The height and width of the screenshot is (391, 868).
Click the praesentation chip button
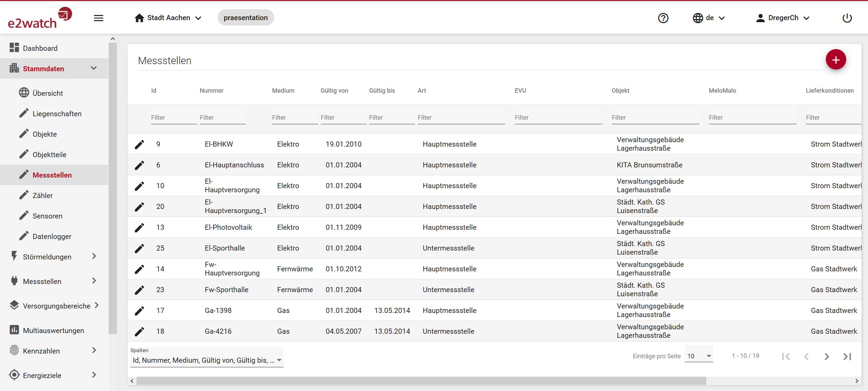point(246,18)
